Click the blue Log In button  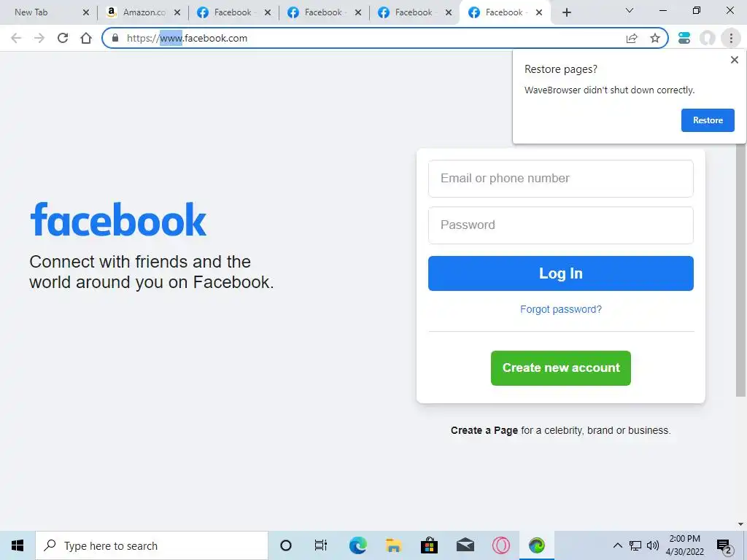point(561,273)
